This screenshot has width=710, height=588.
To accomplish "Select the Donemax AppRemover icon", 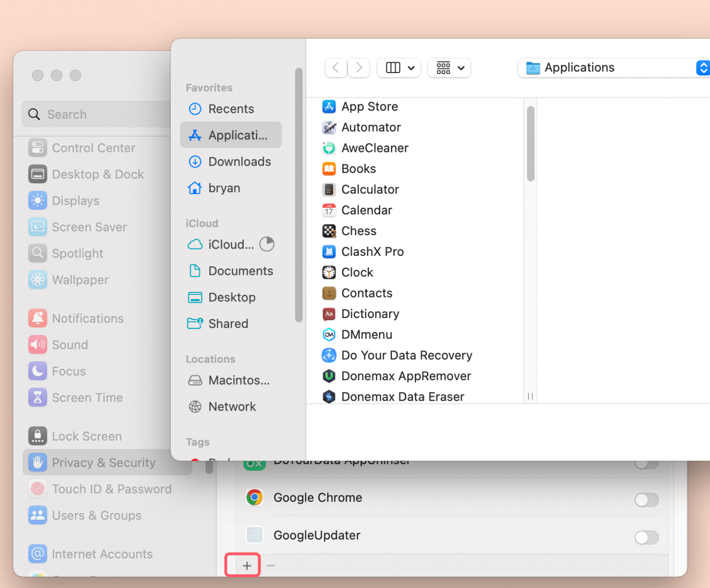I will pos(329,376).
